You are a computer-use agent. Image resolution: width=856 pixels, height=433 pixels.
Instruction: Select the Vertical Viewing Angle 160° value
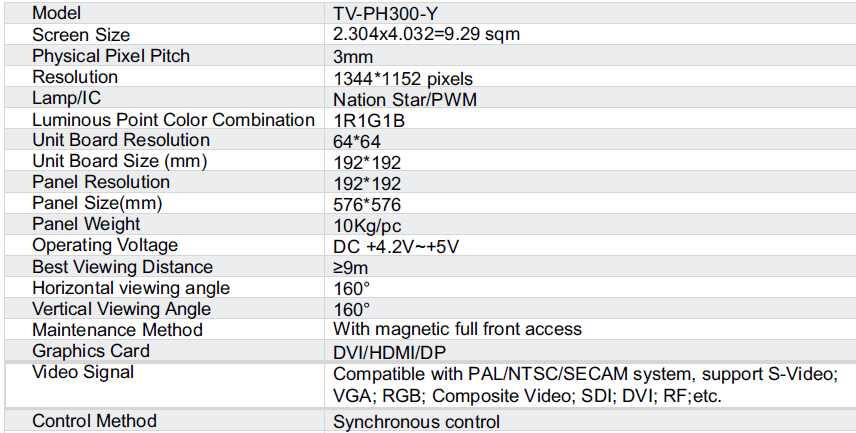352,310
